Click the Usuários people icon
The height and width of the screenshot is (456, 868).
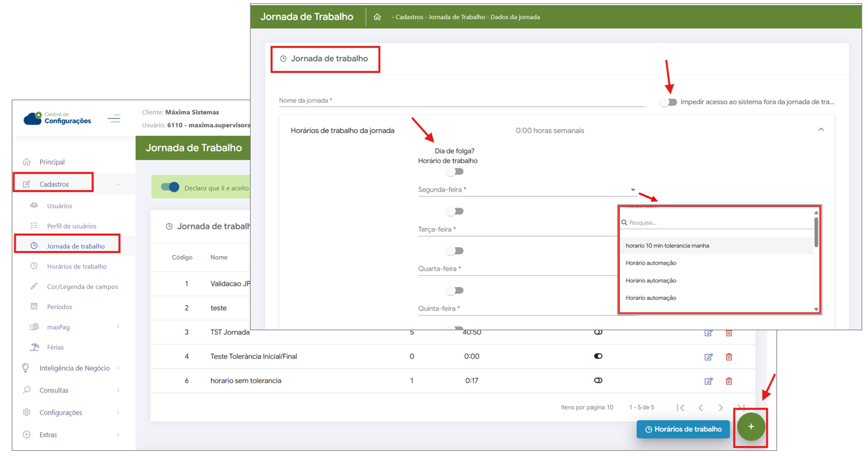tap(34, 206)
